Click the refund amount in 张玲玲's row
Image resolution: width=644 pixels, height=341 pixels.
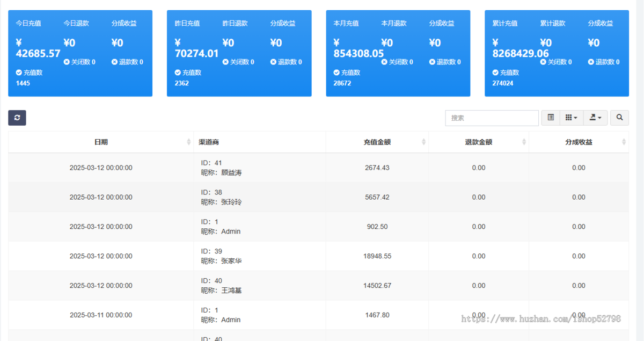(479, 197)
